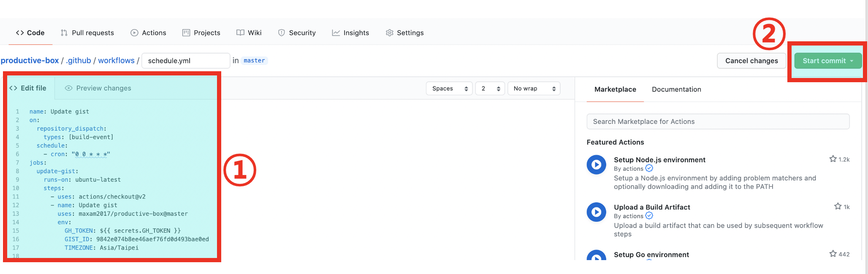Image resolution: width=868 pixels, height=274 pixels.
Task: Click the 'TIMEZONE: Asia/Taipei' line
Action: [102, 248]
